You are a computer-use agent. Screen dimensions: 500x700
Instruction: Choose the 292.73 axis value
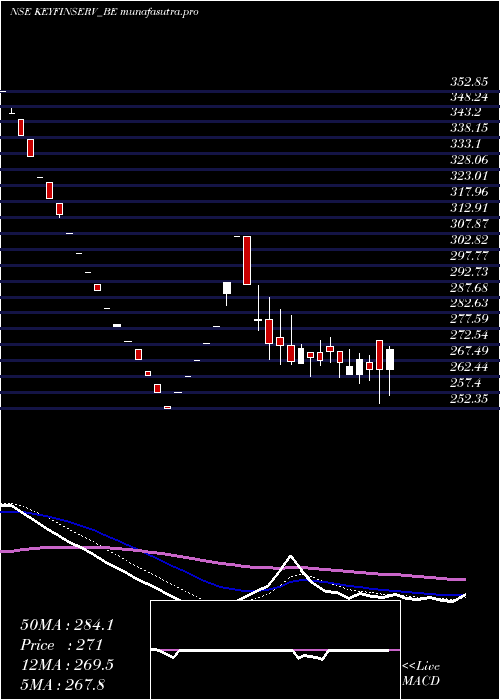click(x=468, y=271)
